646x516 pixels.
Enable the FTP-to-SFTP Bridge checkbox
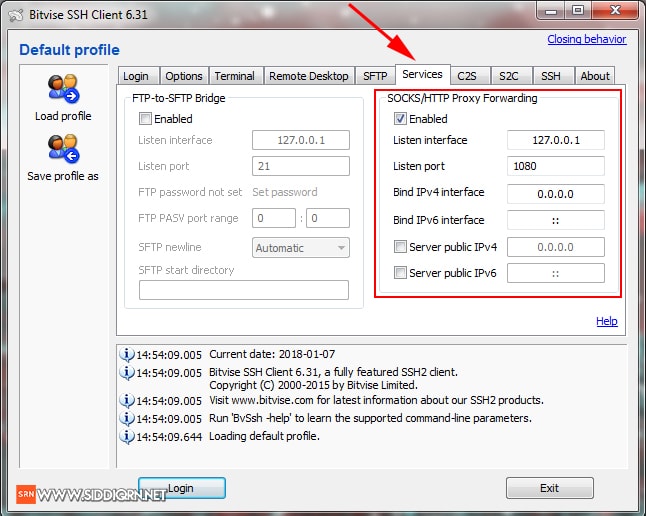(x=145, y=119)
